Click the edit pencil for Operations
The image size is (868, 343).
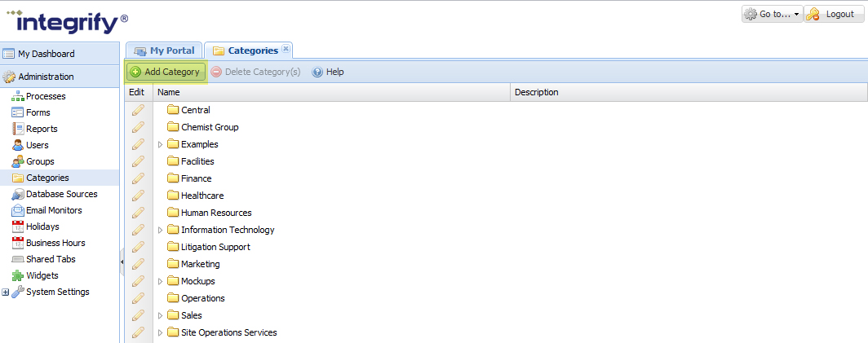click(139, 299)
